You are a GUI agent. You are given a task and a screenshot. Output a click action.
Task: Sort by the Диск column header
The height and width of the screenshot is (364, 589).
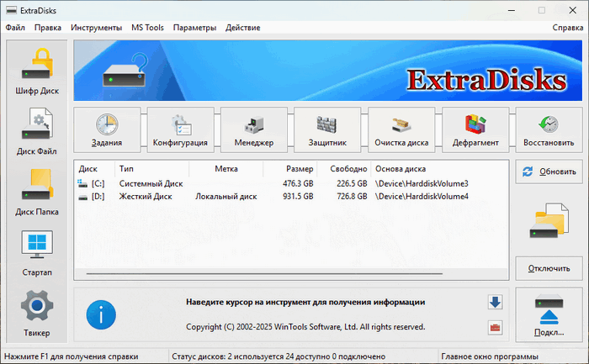pos(94,169)
